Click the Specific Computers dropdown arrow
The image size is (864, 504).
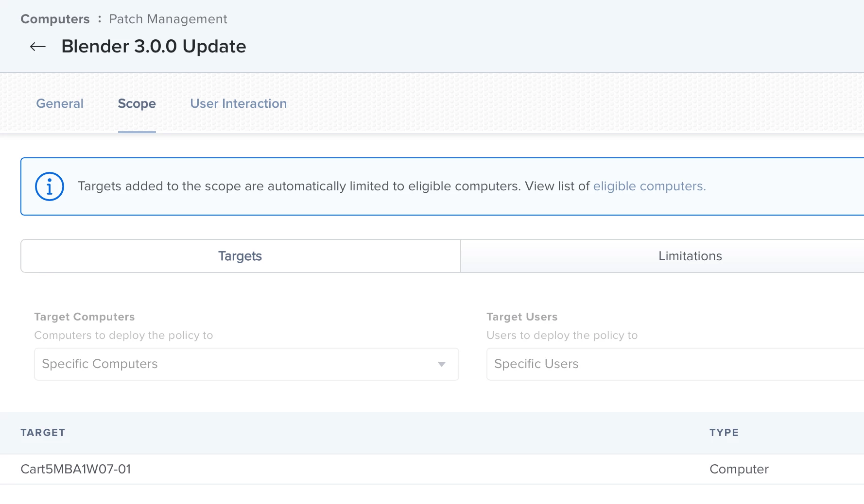(442, 365)
